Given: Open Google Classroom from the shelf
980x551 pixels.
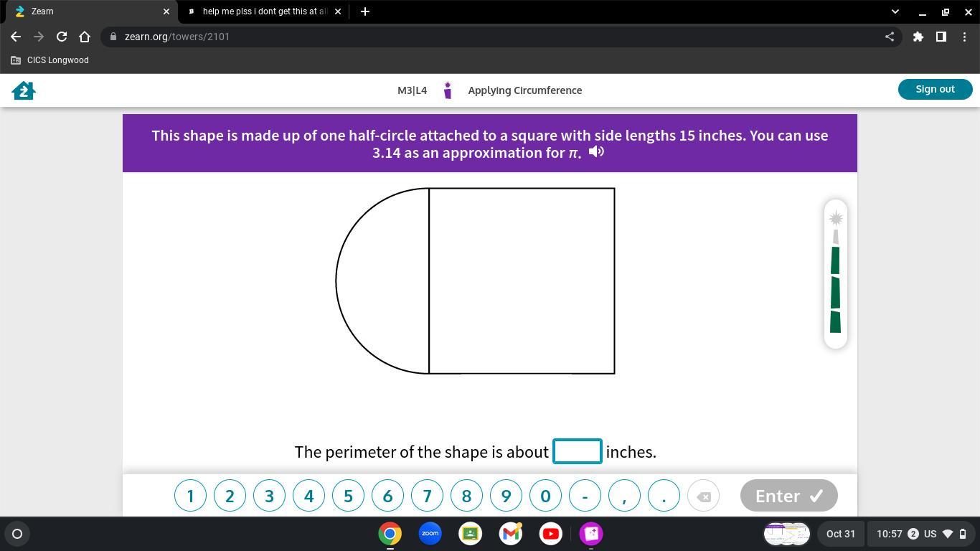Looking at the screenshot, I should click(471, 534).
